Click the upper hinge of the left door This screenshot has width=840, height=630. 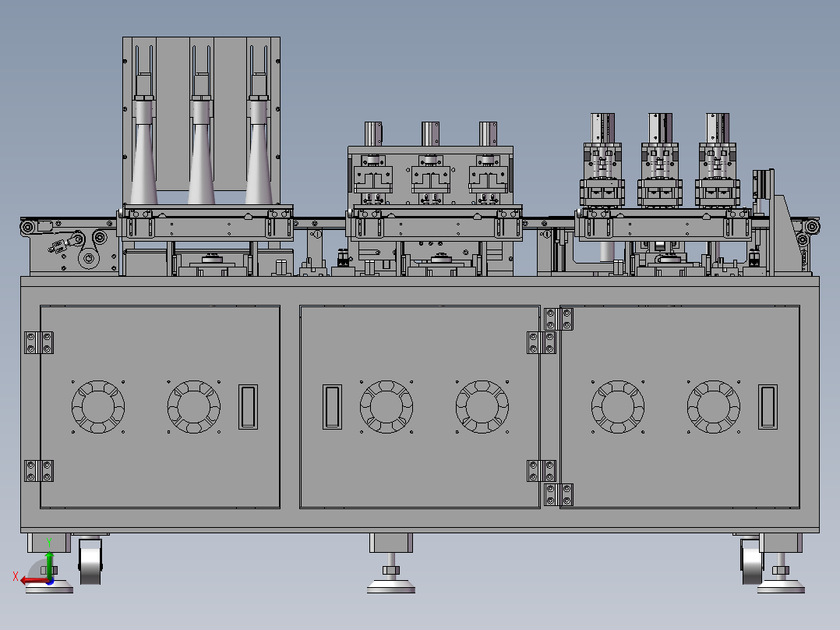pyautogui.click(x=39, y=342)
